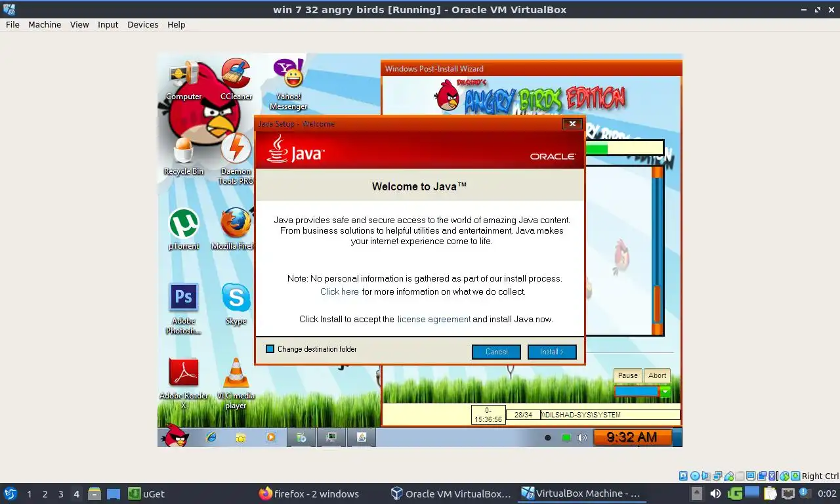This screenshot has width=840, height=504.
Task: Click the blue combo box in wizard
Action: (x=636, y=391)
